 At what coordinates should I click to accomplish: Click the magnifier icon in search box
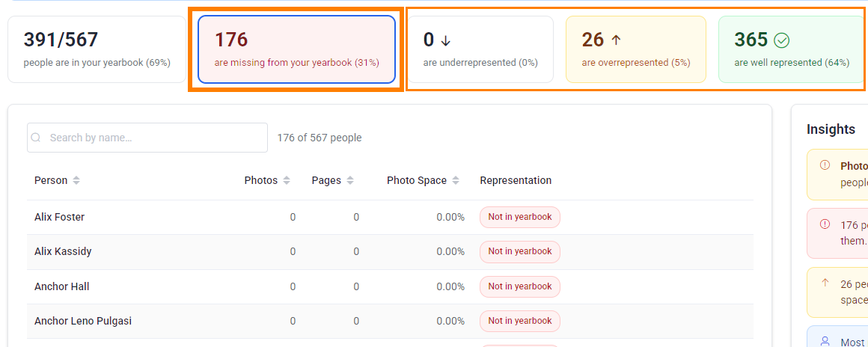[36, 138]
